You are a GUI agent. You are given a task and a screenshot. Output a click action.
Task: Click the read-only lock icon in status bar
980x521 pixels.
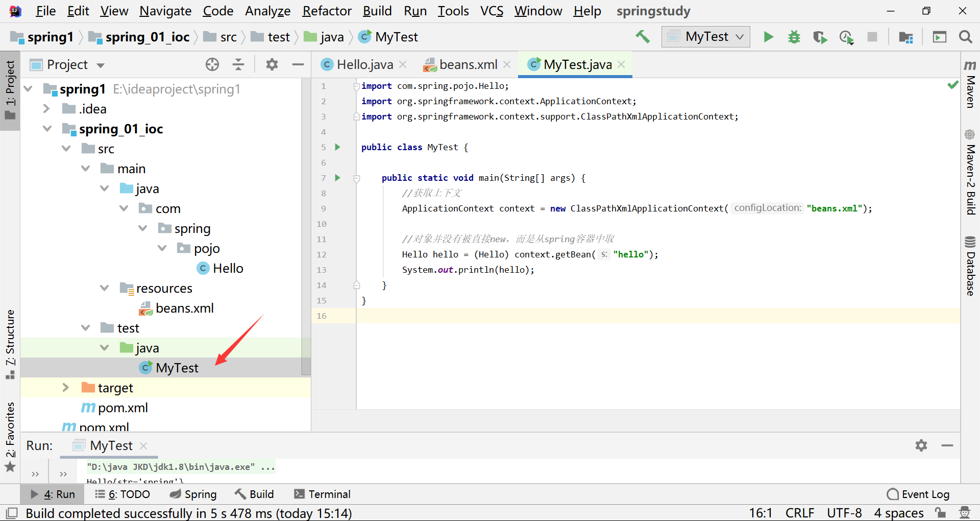[x=940, y=513]
